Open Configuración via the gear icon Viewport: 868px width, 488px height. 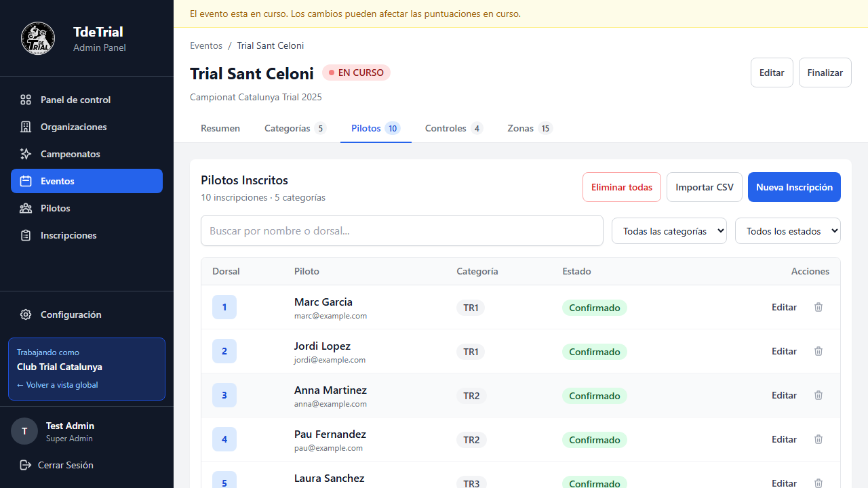(x=26, y=314)
